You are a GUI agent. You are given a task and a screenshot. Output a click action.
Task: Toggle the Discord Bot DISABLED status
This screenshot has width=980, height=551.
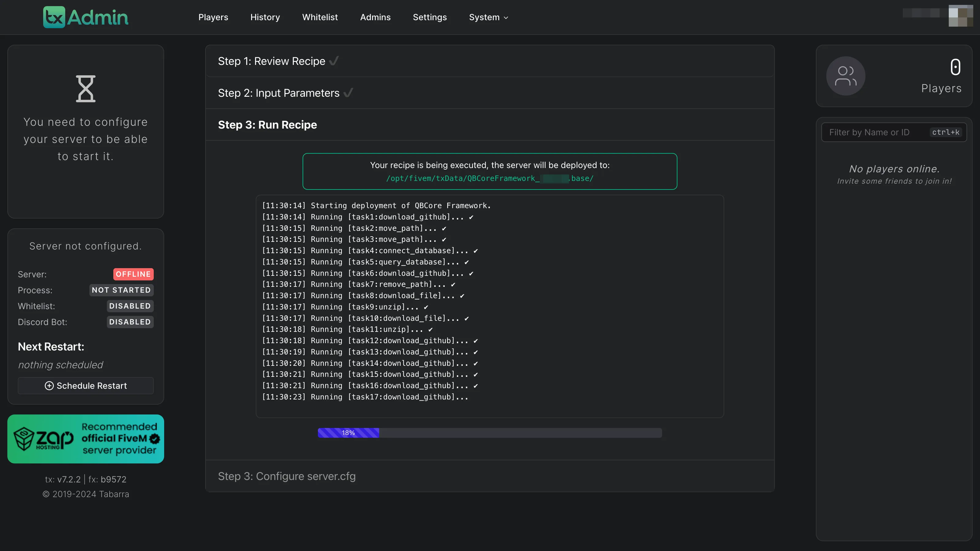click(130, 322)
